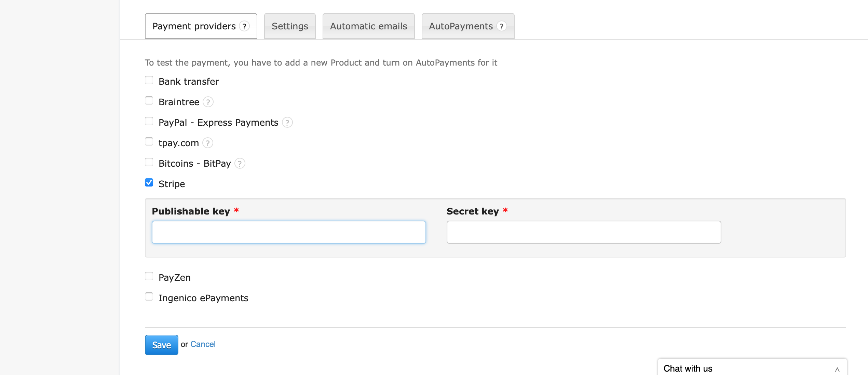Open help for Payment providers tab
868x375 pixels.
pos(244,26)
